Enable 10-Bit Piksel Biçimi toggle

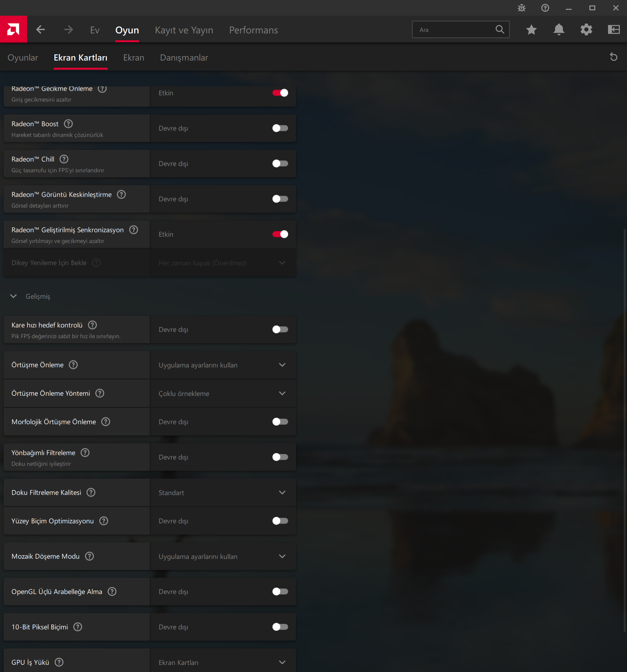click(280, 627)
